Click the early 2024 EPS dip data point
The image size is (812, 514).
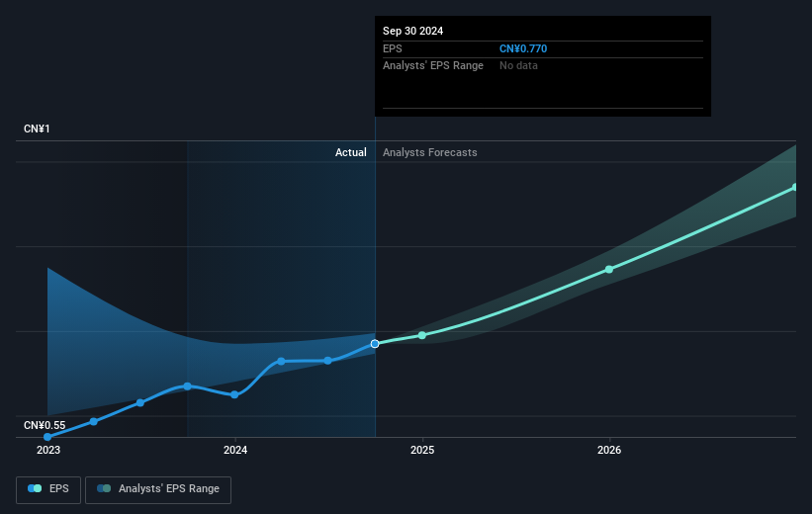point(234,395)
